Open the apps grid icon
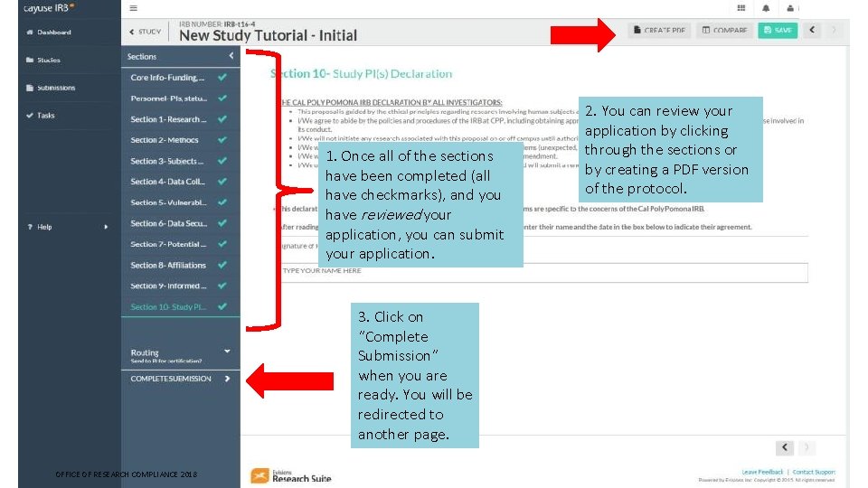 point(741,8)
